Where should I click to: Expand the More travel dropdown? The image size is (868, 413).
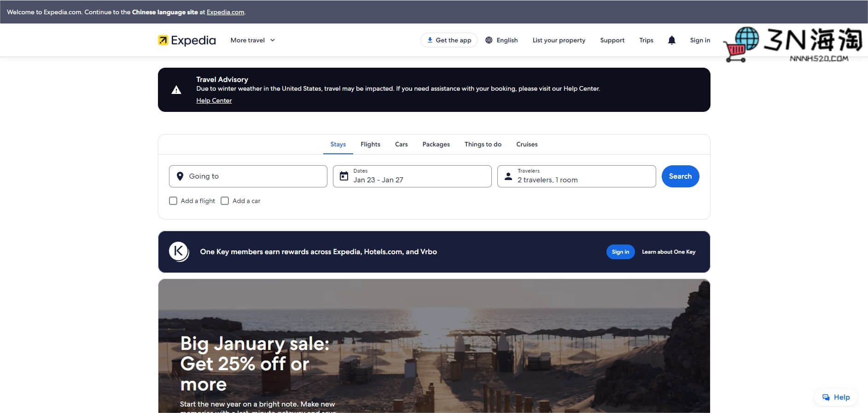(252, 40)
